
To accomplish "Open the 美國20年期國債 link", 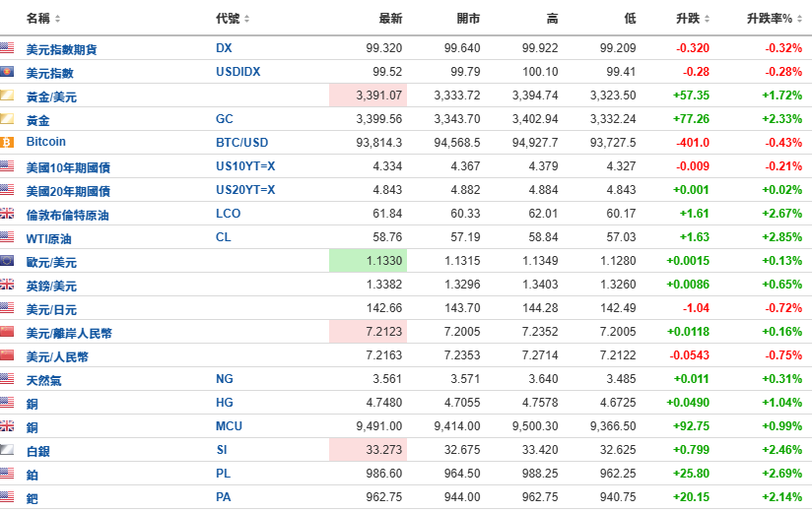I will (68, 191).
